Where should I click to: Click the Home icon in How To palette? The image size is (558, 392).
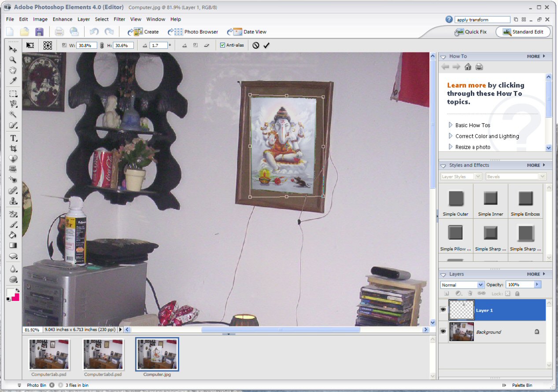point(468,67)
